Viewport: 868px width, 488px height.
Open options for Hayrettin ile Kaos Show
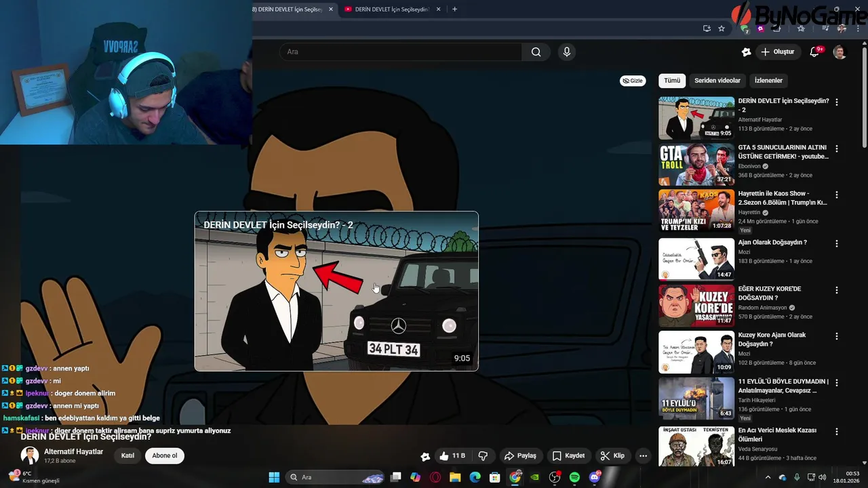pyautogui.click(x=837, y=195)
